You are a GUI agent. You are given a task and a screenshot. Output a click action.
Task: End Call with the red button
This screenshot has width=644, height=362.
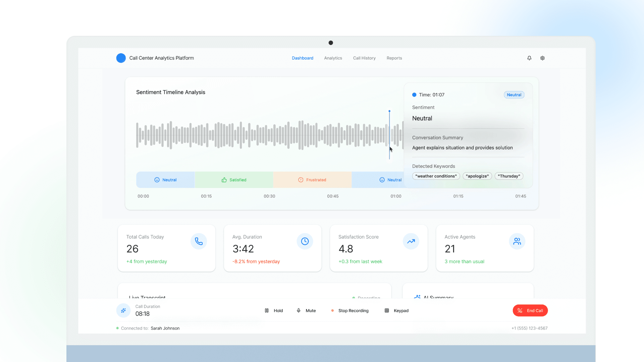coord(530,310)
